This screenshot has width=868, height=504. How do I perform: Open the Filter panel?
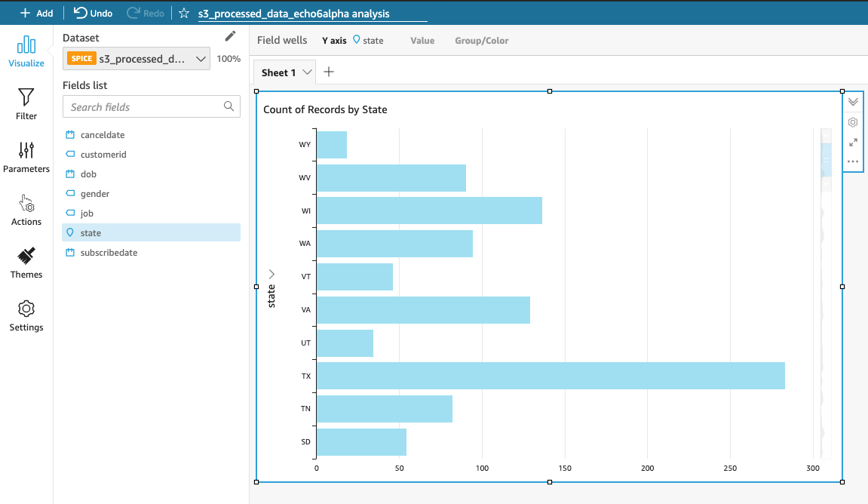(x=26, y=105)
